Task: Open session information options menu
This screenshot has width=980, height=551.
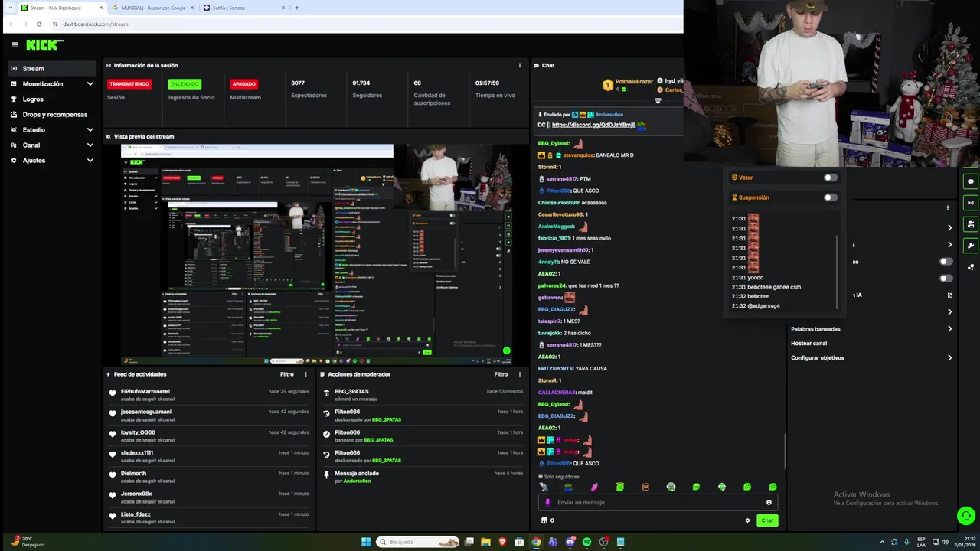Action: click(520, 66)
